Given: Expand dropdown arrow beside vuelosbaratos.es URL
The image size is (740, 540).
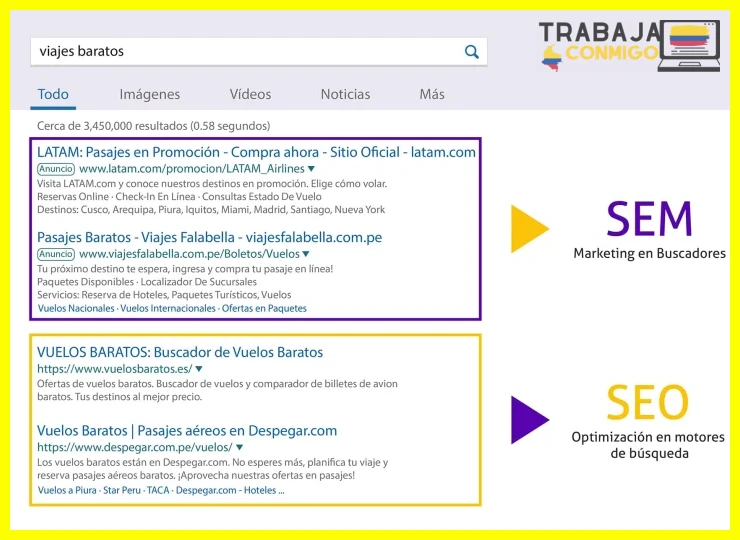Looking at the screenshot, I should pyautogui.click(x=199, y=369).
